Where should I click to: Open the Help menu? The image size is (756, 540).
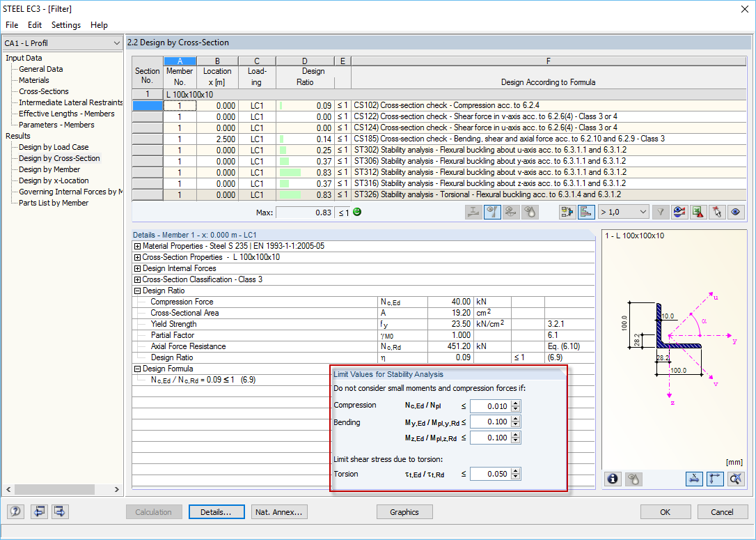tap(99, 24)
